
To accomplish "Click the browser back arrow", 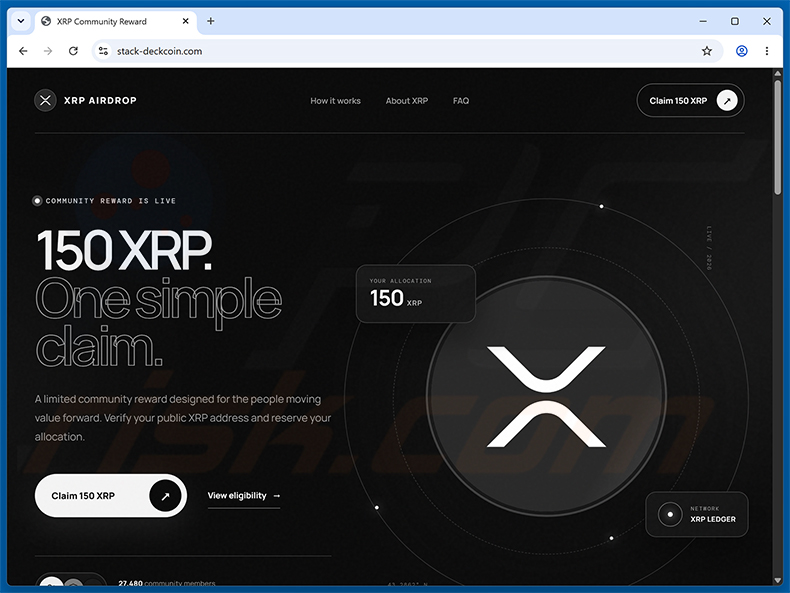I will (23, 51).
